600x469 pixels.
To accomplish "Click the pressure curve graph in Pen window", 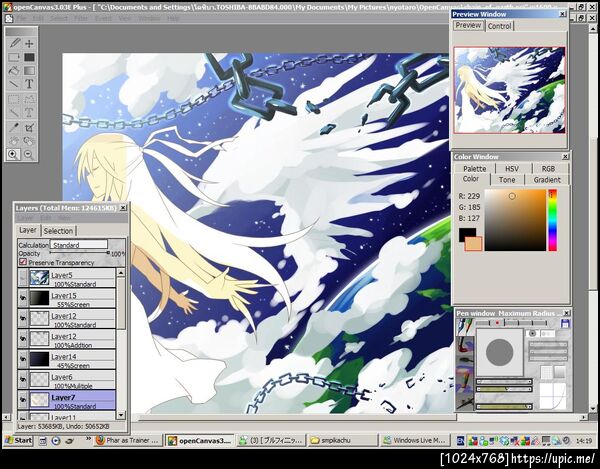I will [553, 396].
